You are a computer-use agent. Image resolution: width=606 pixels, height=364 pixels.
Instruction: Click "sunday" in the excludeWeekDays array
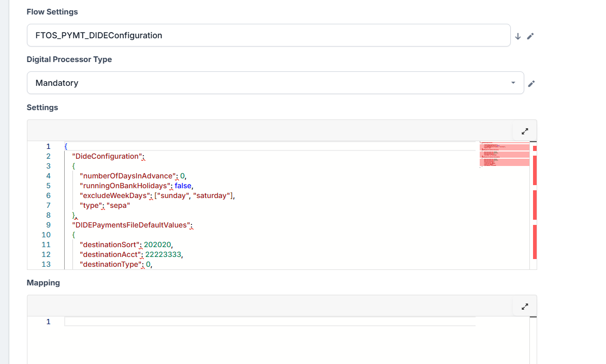coord(172,195)
